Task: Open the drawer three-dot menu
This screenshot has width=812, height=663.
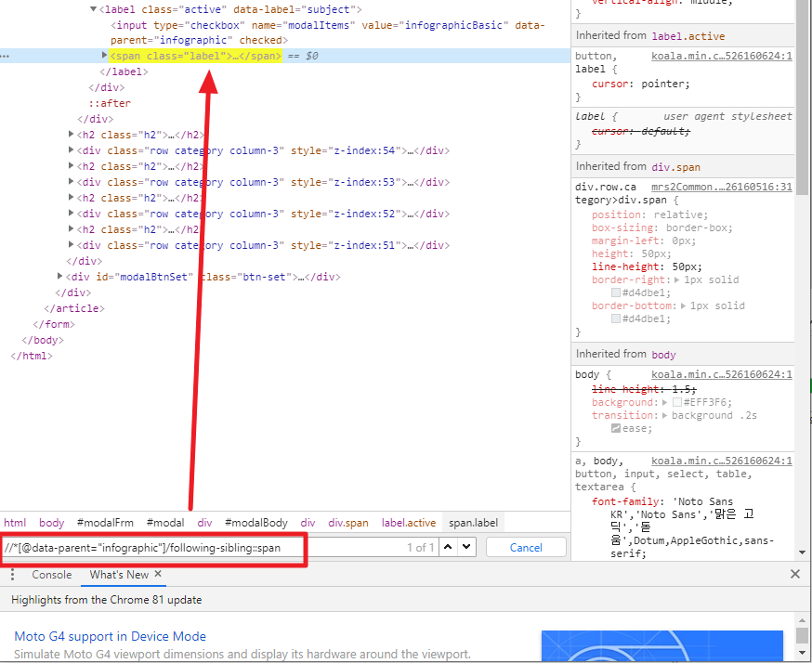Action: coord(12,575)
